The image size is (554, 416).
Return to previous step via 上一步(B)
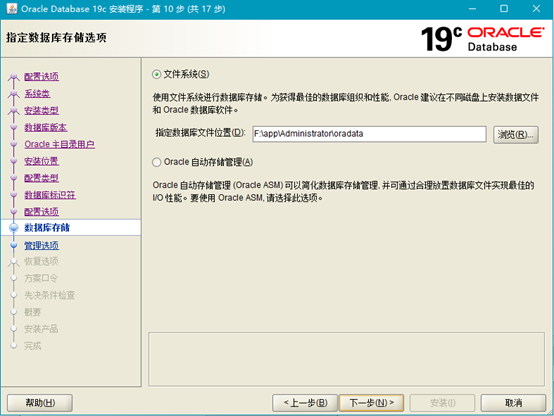[x=305, y=403]
